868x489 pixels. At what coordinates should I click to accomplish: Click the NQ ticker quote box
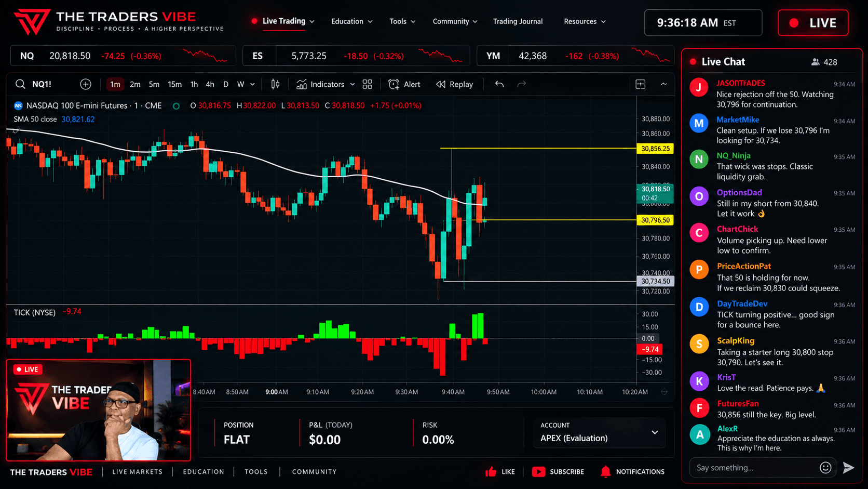click(x=123, y=56)
